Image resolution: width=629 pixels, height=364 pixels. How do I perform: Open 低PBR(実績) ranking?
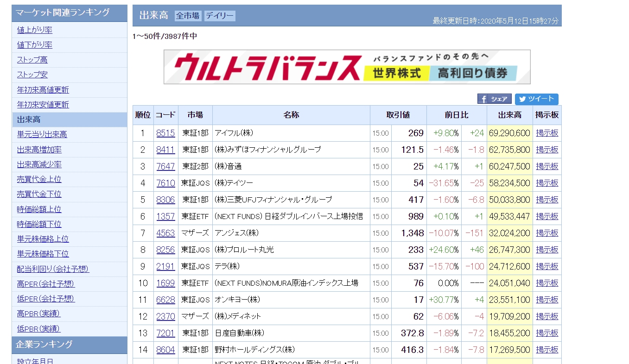[x=39, y=329]
